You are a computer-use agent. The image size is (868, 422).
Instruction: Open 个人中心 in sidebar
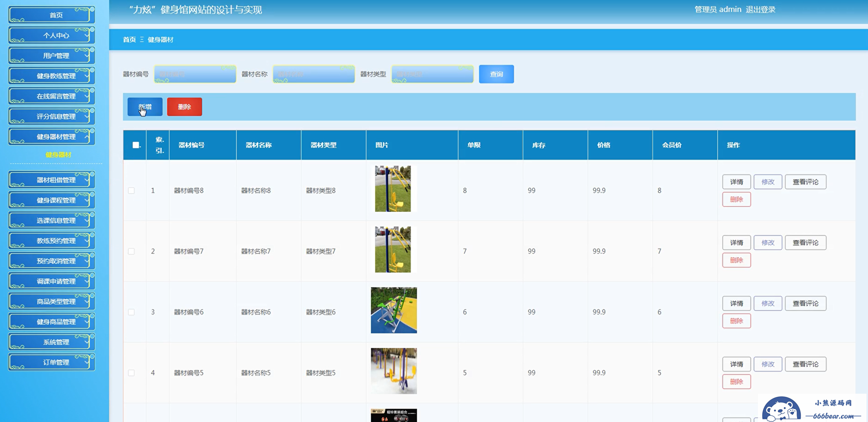(x=52, y=35)
